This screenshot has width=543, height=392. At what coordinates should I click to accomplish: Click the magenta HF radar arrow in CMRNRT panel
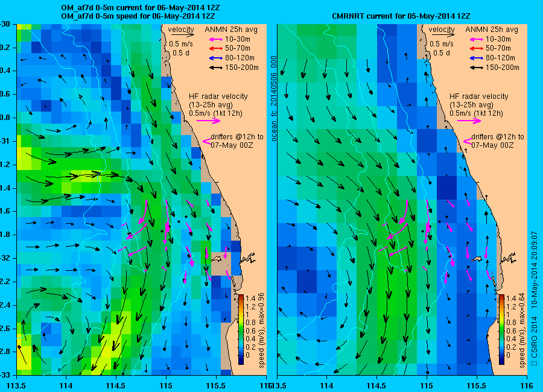(x=469, y=121)
